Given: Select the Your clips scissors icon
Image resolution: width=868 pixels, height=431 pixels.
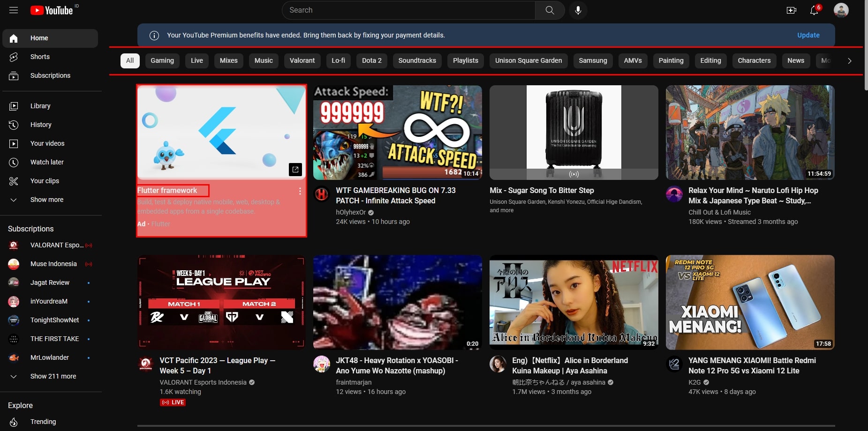Looking at the screenshot, I should point(14,181).
